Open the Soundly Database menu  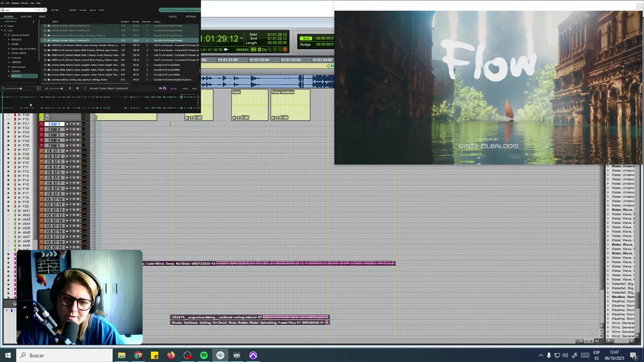(15, 3)
